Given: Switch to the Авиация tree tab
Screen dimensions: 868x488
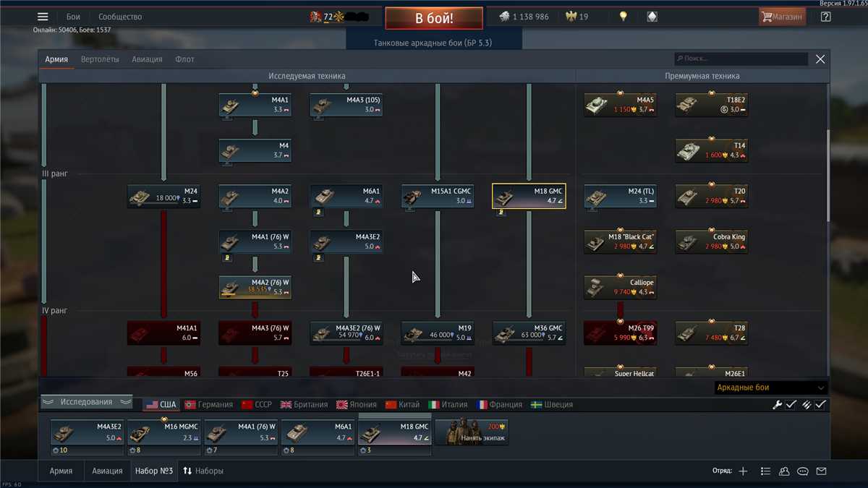Looking at the screenshot, I should pos(147,59).
